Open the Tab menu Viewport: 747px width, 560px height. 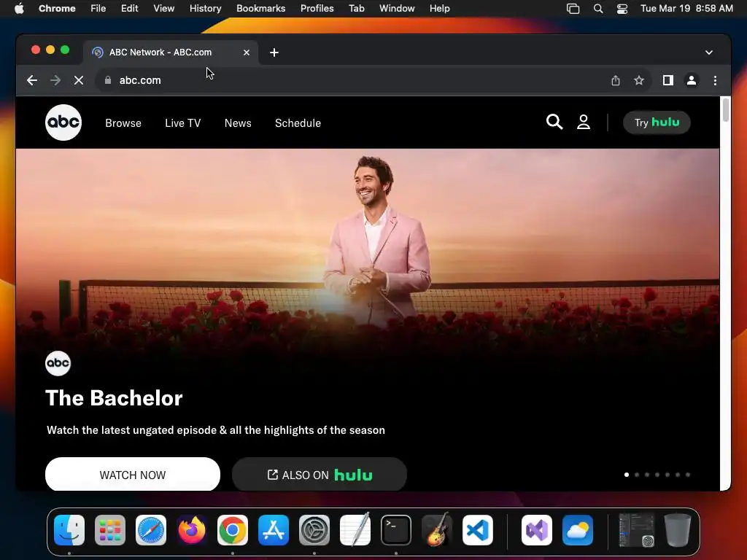coord(356,8)
